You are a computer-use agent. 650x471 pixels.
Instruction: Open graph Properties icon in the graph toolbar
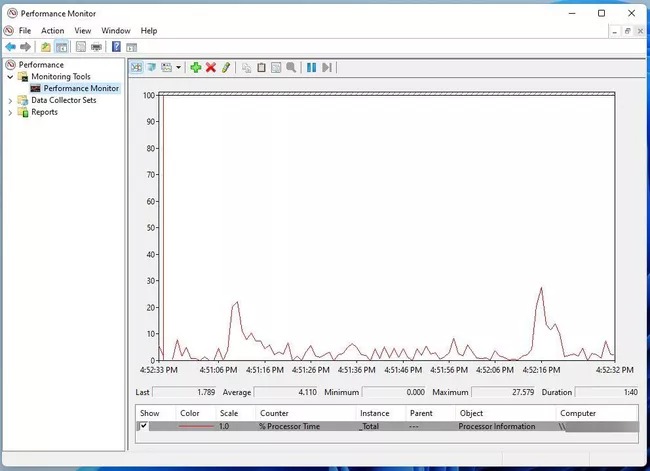[276, 67]
